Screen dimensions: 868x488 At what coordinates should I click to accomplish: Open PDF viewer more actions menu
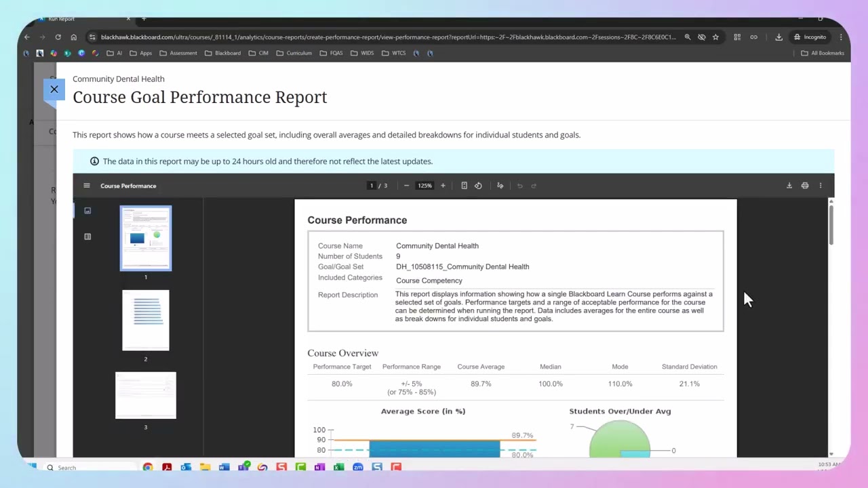(x=821, y=186)
